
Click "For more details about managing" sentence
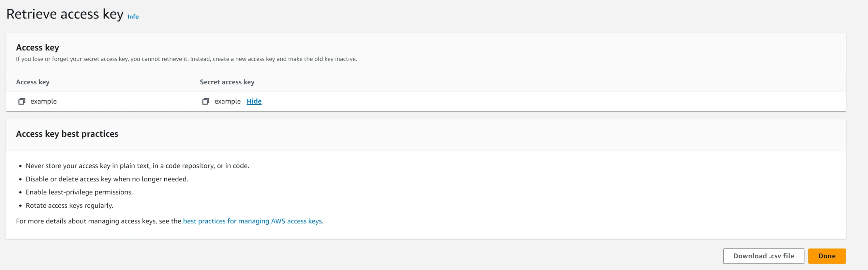click(x=170, y=221)
